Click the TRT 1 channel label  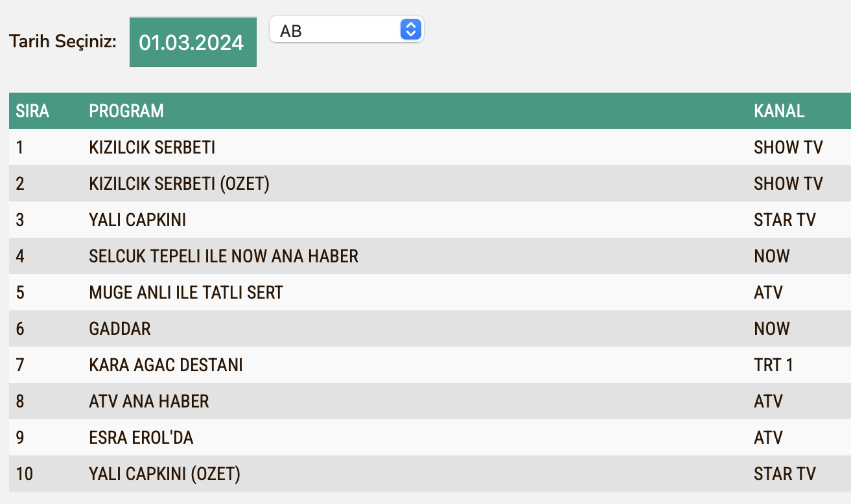774,365
